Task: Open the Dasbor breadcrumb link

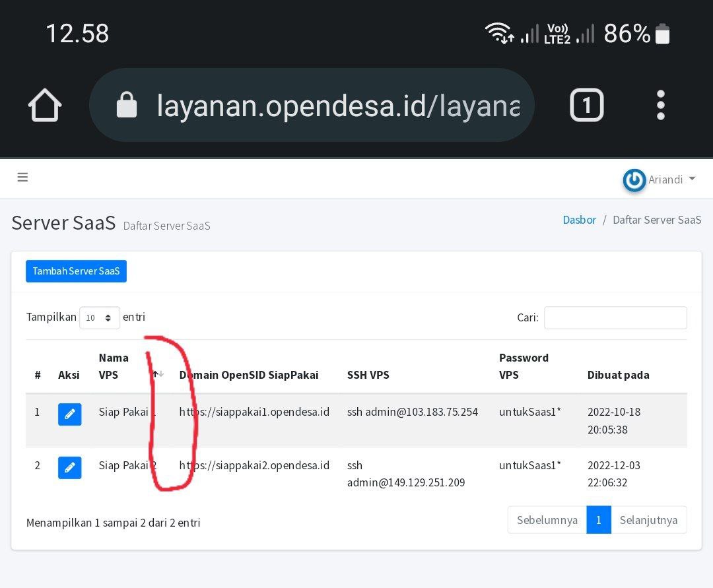Action: pyautogui.click(x=579, y=220)
